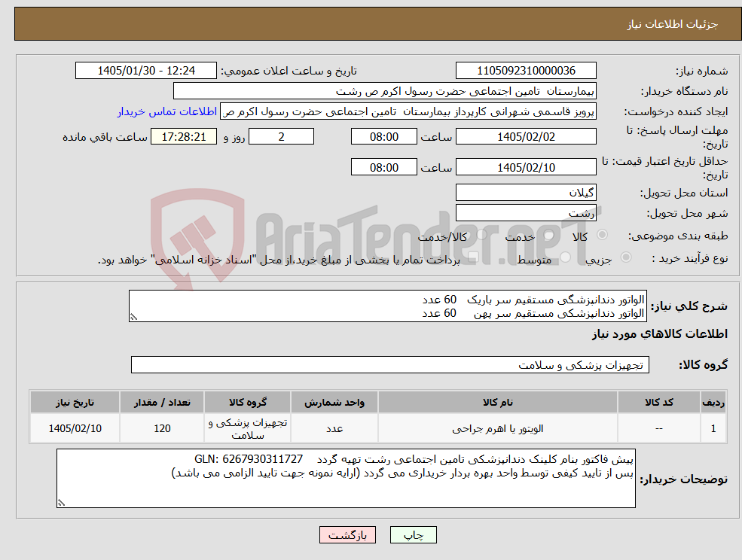Viewport: 742px width, 560px height.
Task: Click the goods group field تجهیزات پزشکی و سلامت
Action: (x=390, y=364)
